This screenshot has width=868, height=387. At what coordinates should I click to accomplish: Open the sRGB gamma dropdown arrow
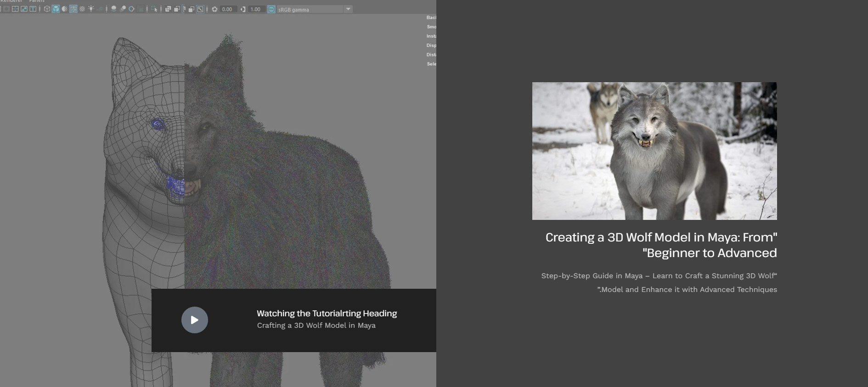pos(348,9)
